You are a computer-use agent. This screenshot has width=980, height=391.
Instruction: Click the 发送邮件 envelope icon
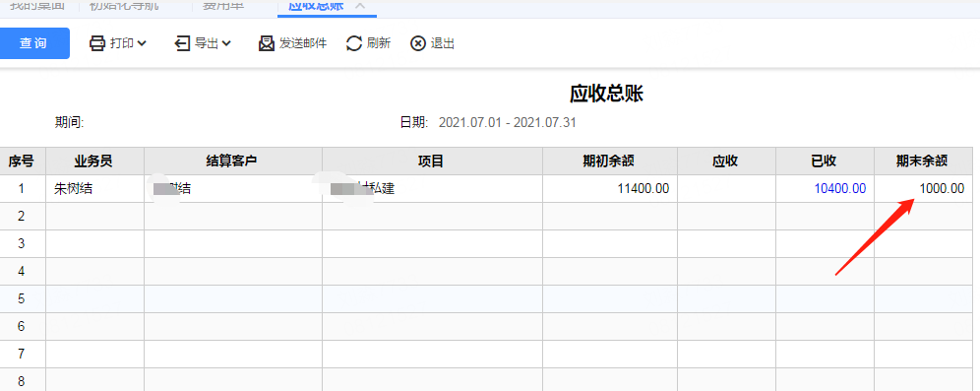267,43
